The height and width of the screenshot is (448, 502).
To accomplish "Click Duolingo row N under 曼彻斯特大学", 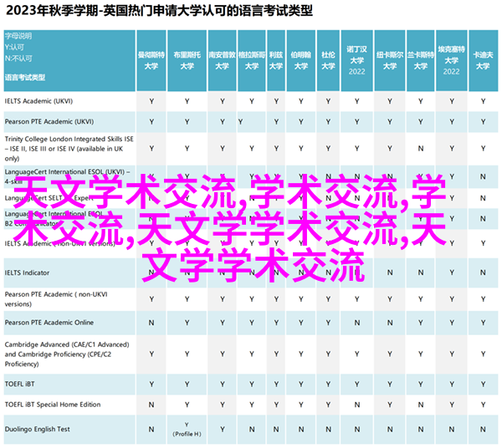I will tap(151, 429).
